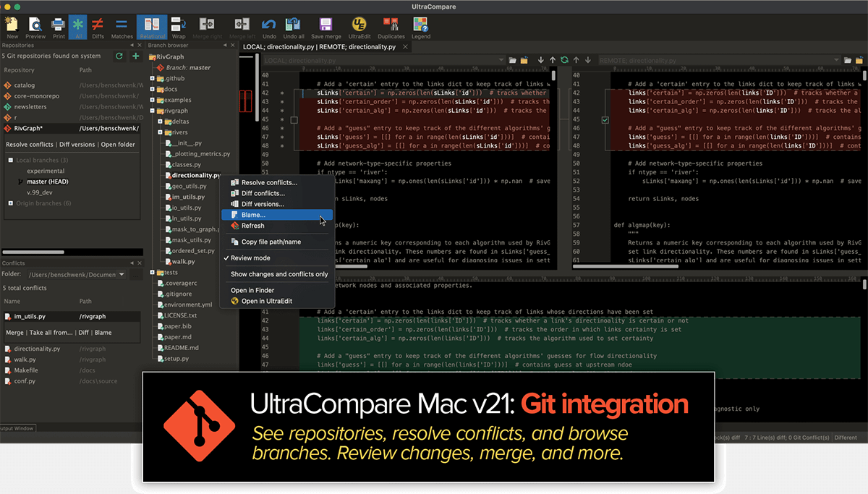Close the Branch browser panel
The image size is (868, 494).
point(233,45)
